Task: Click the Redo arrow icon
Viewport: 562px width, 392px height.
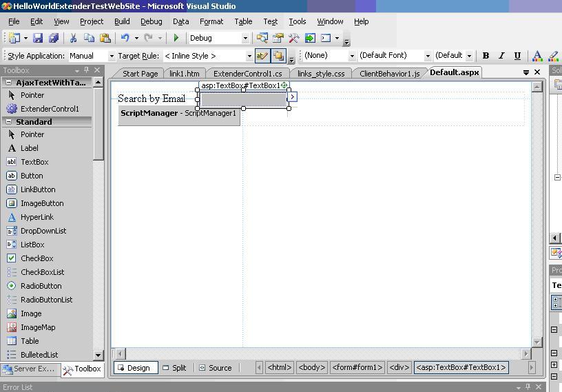Action: (x=148, y=38)
